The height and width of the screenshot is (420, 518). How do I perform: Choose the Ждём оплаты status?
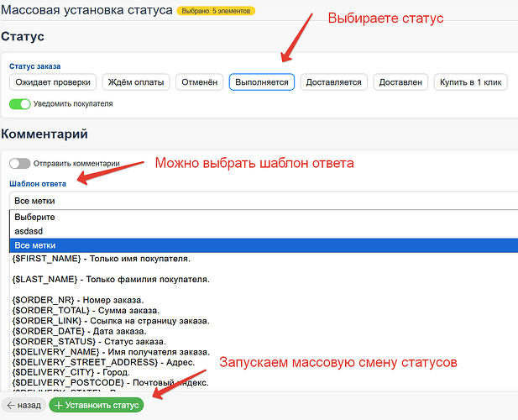click(x=136, y=82)
